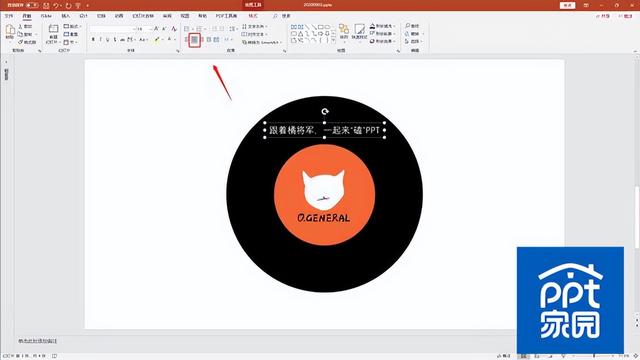Toggle Bold formatting
This screenshot has width=640, height=360.
[x=93, y=40]
